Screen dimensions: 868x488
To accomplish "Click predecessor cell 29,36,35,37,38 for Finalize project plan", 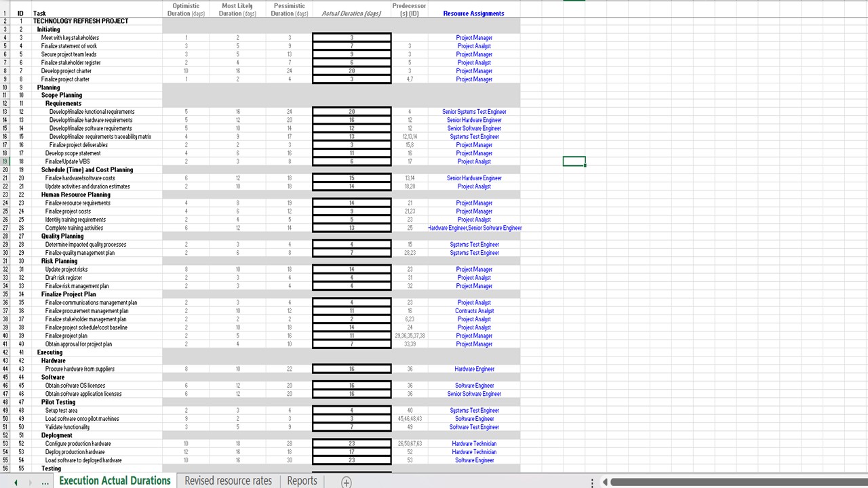I will (410, 336).
